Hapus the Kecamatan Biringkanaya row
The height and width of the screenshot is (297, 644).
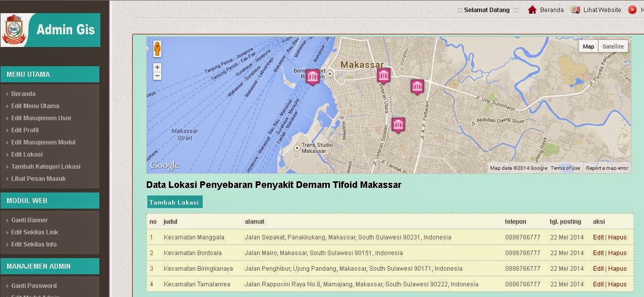[x=617, y=269]
